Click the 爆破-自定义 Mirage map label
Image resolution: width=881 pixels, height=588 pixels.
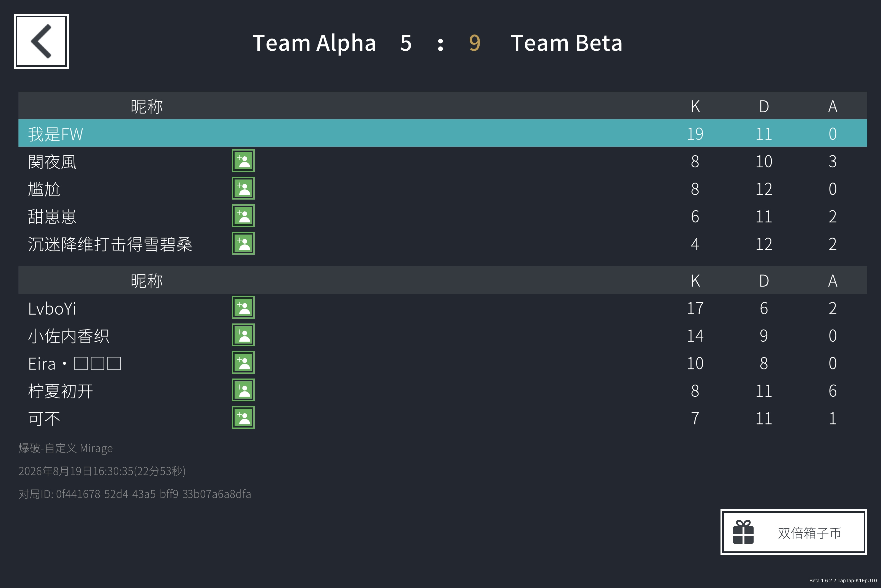point(66,448)
